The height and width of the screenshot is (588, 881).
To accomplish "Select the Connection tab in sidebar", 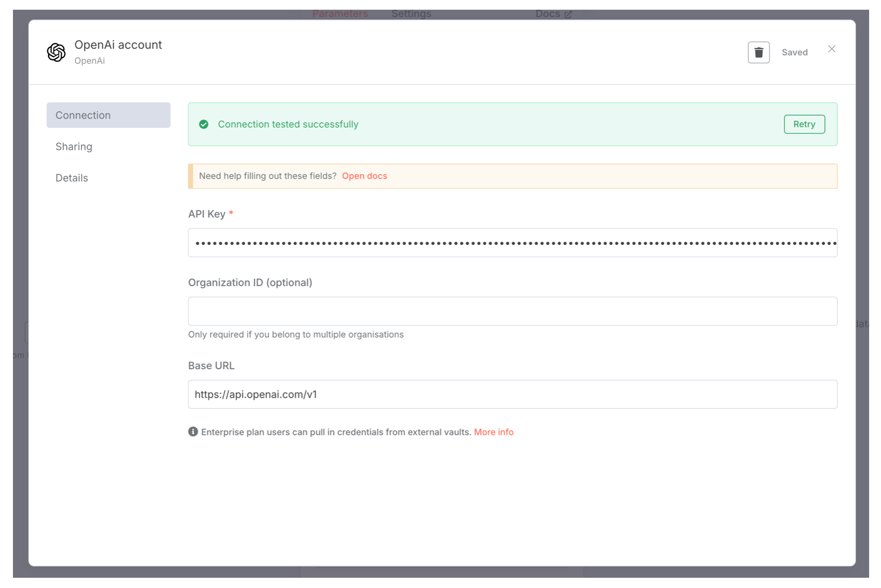I will [x=108, y=115].
